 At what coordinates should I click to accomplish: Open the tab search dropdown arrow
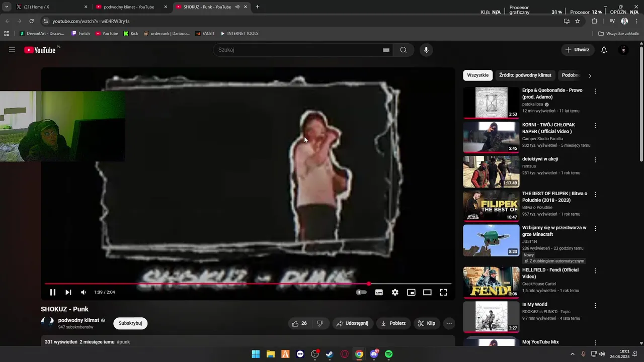(7, 7)
